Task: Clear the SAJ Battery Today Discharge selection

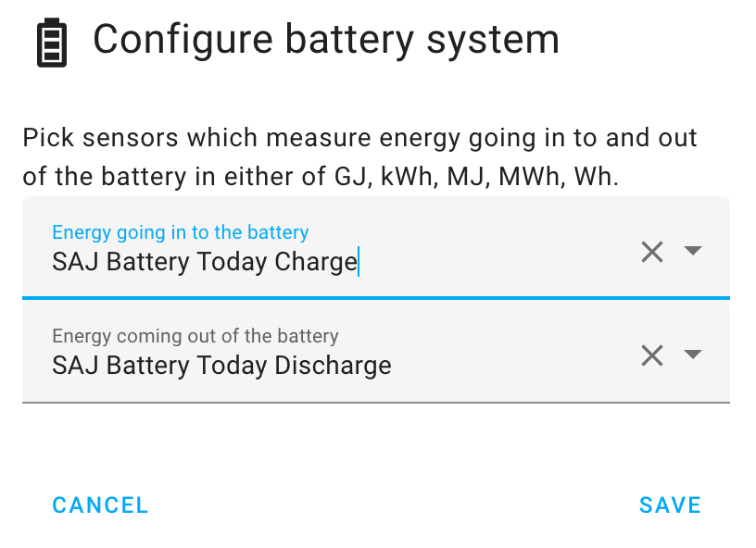Action: click(x=651, y=355)
